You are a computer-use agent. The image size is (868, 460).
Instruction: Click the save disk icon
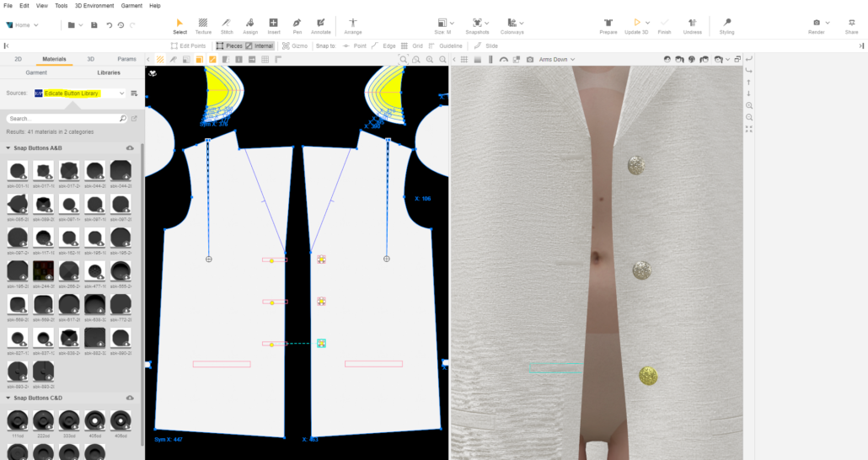point(94,25)
